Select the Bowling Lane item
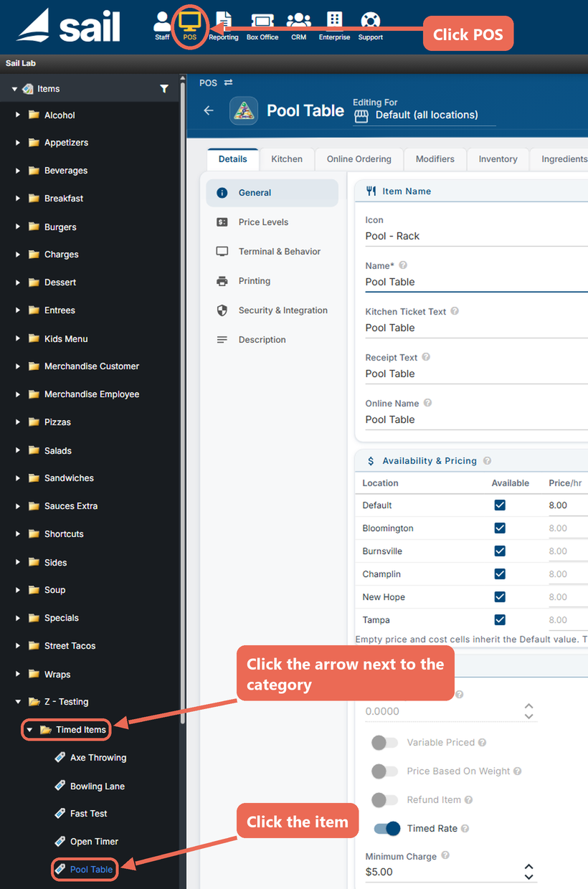The image size is (588, 889). pos(98,786)
